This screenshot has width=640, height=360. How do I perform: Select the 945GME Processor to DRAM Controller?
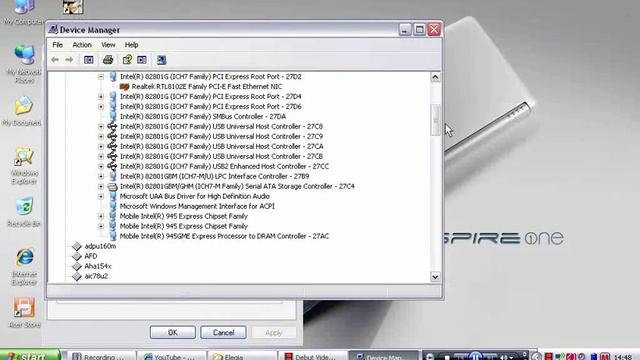click(224, 236)
